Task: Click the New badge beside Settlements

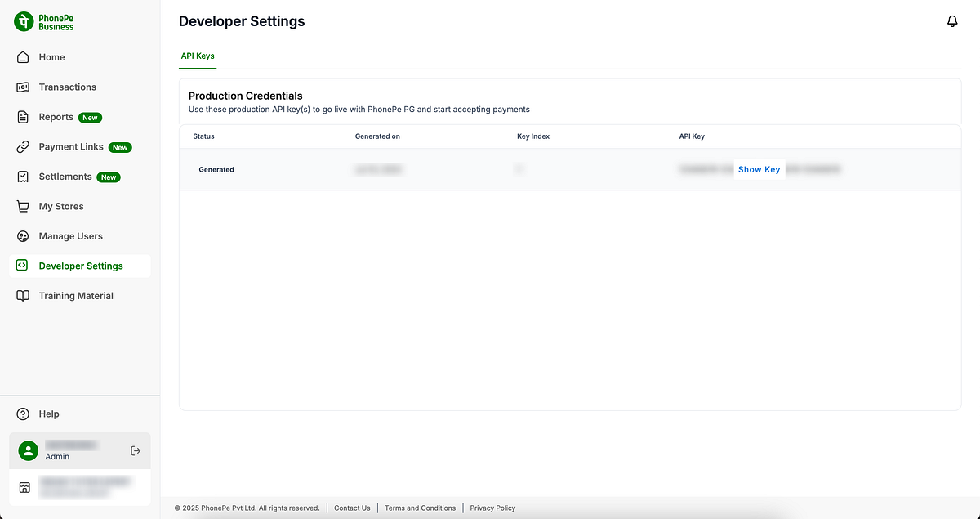Action: pos(109,177)
